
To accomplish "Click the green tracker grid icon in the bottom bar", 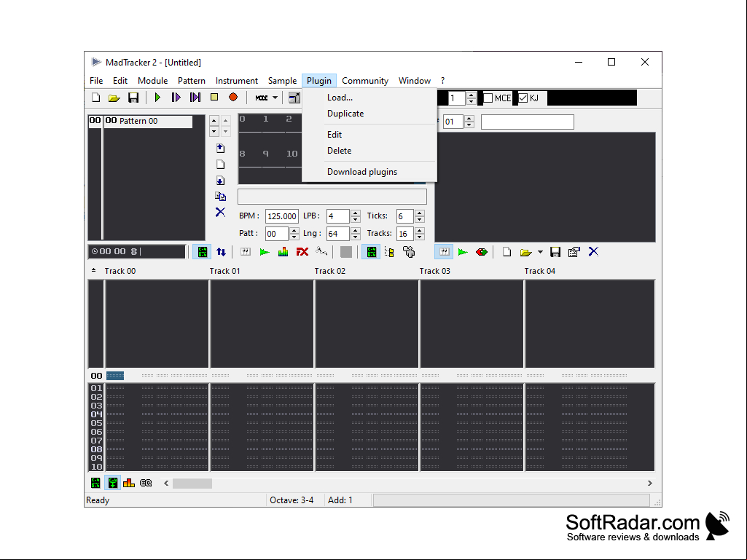I will point(95,483).
